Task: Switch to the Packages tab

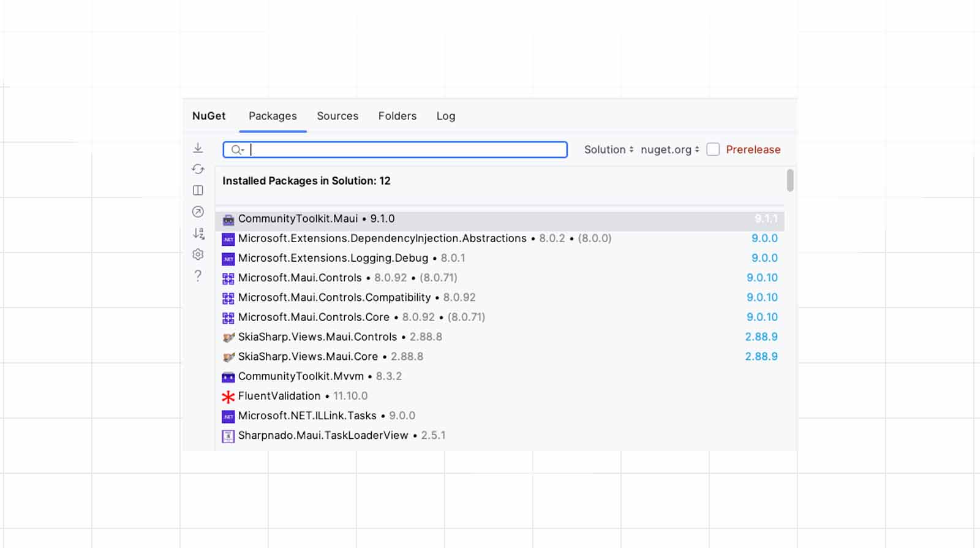Action: pyautogui.click(x=273, y=116)
